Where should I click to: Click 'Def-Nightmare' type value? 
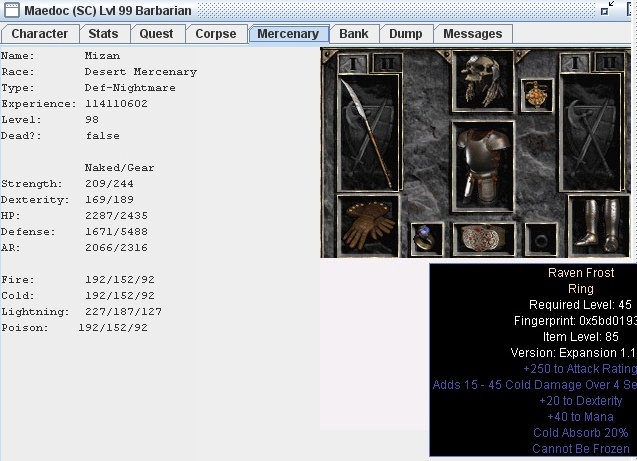(x=130, y=88)
